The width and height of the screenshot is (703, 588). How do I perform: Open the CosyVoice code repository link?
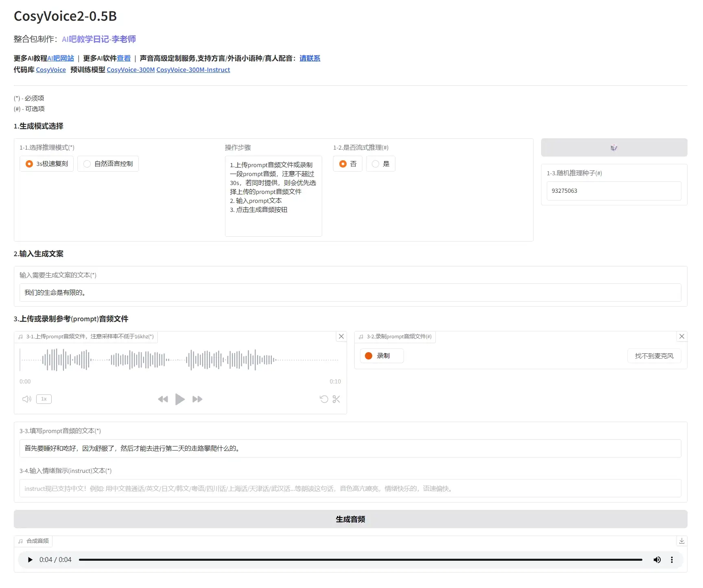tap(51, 70)
